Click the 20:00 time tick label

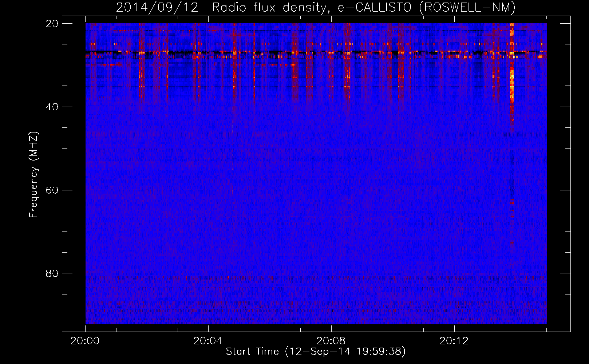[85, 341]
